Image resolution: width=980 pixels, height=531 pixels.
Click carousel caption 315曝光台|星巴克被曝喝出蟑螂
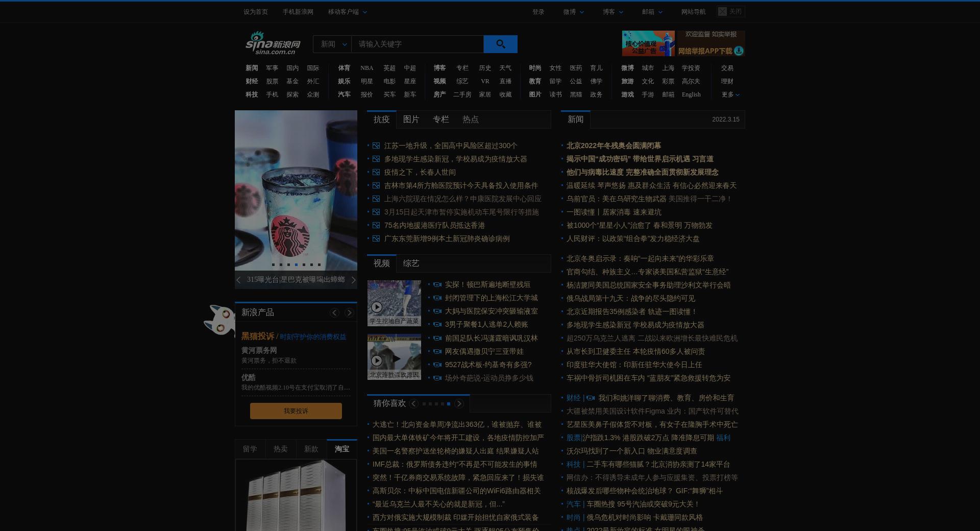tap(296, 279)
